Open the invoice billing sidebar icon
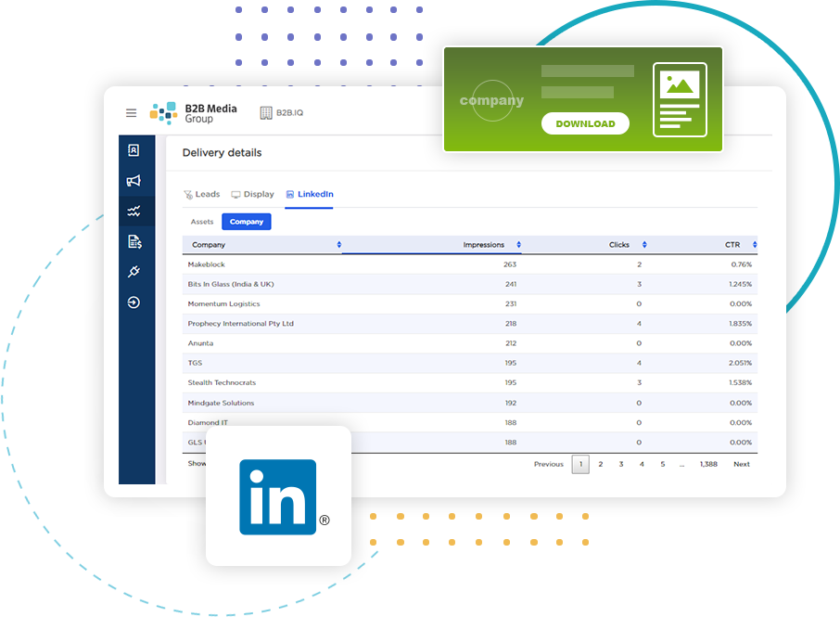Screen dimensions: 840x617 tap(134, 242)
